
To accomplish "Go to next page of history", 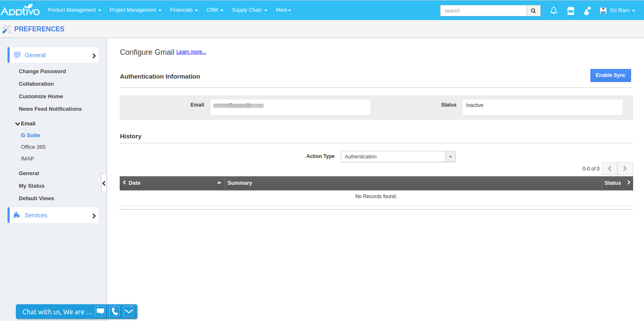I will (x=625, y=168).
